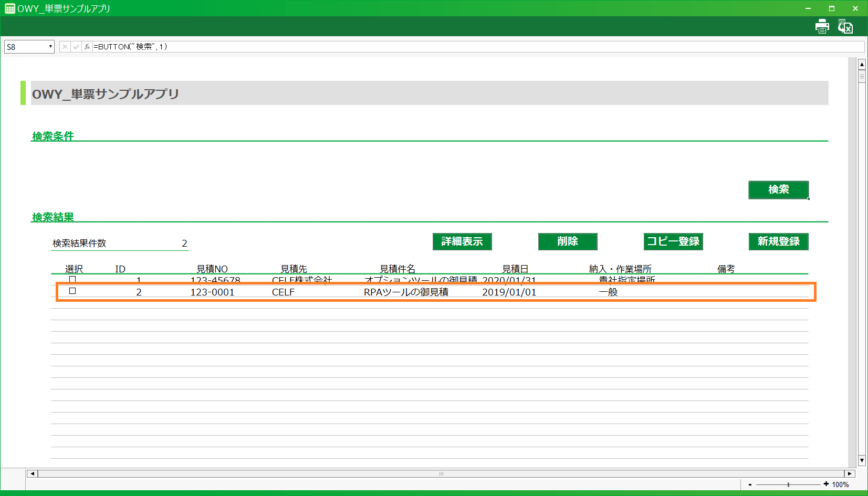Click the export to Excel icon
This screenshot has height=496, width=868.
pos(845,26)
